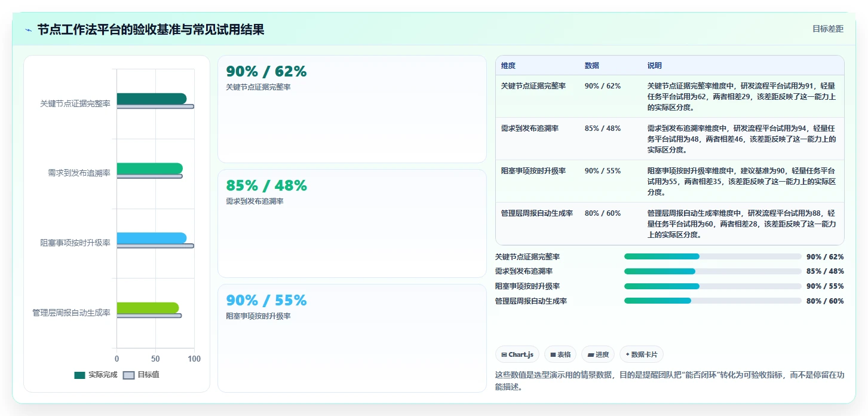
Task: Click the 目标差距 label in header
Action: point(828,29)
